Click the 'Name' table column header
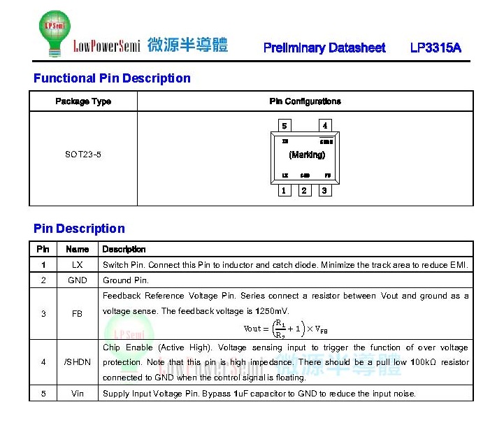Viewport: 504px width, 430px height. click(x=77, y=249)
